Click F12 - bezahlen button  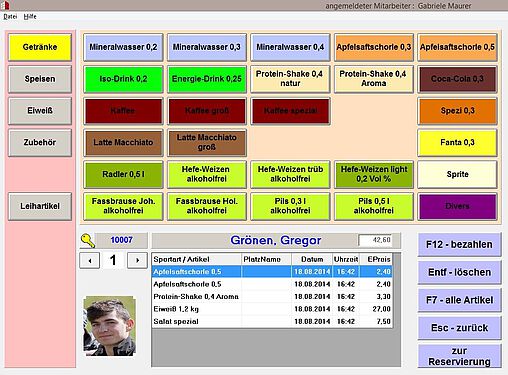(459, 244)
